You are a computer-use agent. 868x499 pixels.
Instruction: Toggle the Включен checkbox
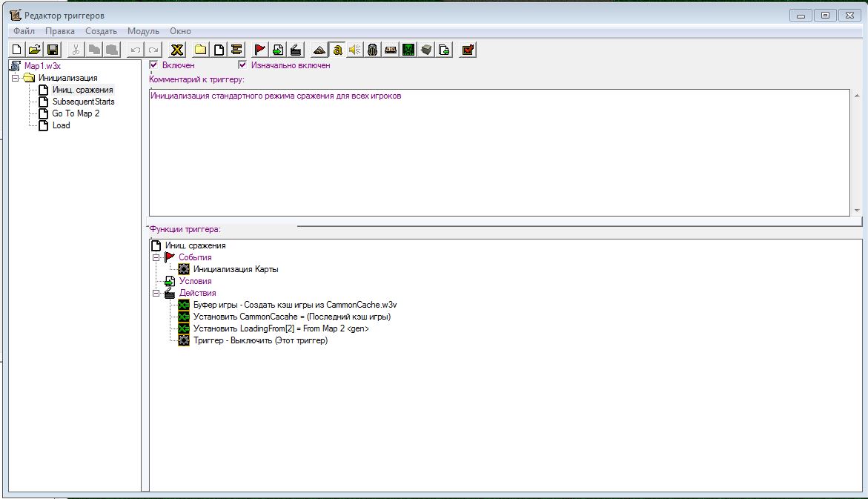(154, 65)
